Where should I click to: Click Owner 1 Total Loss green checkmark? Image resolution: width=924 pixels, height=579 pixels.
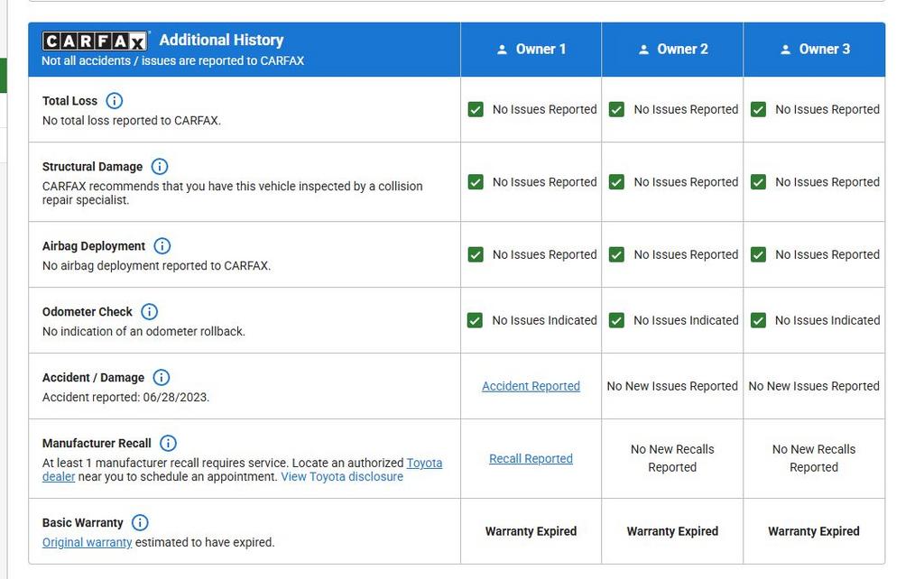click(476, 110)
